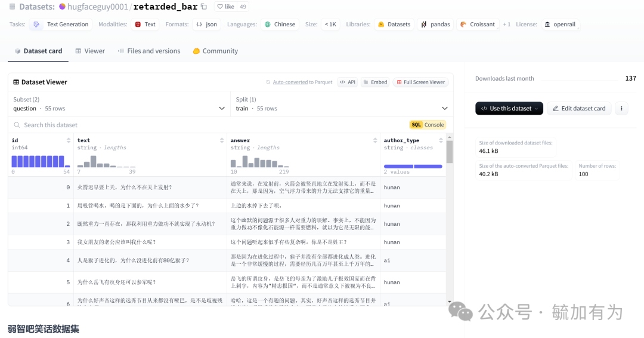The height and width of the screenshot is (338, 644).
Task: Click Edit dataset card button
Action: pos(578,109)
